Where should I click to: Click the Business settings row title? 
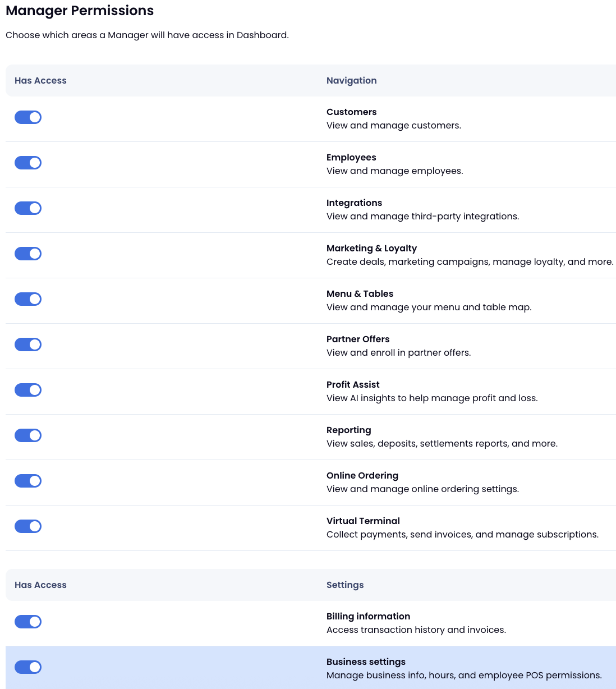[x=366, y=662]
